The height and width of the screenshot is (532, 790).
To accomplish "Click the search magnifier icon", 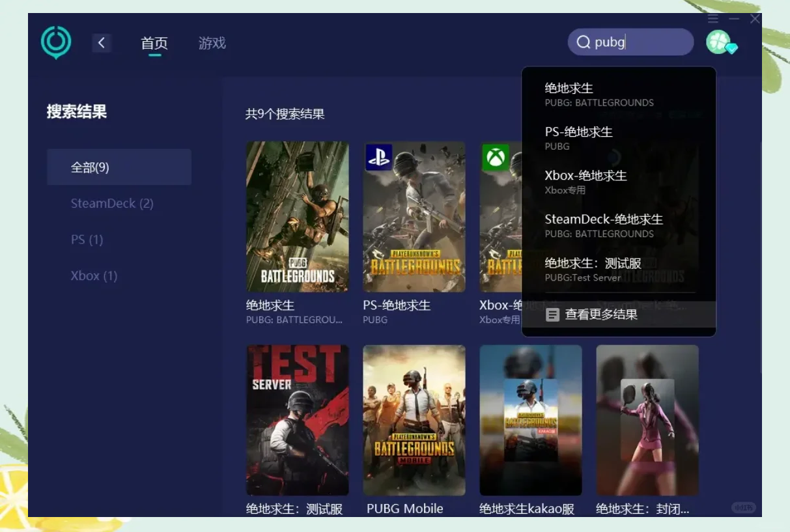I will point(584,42).
